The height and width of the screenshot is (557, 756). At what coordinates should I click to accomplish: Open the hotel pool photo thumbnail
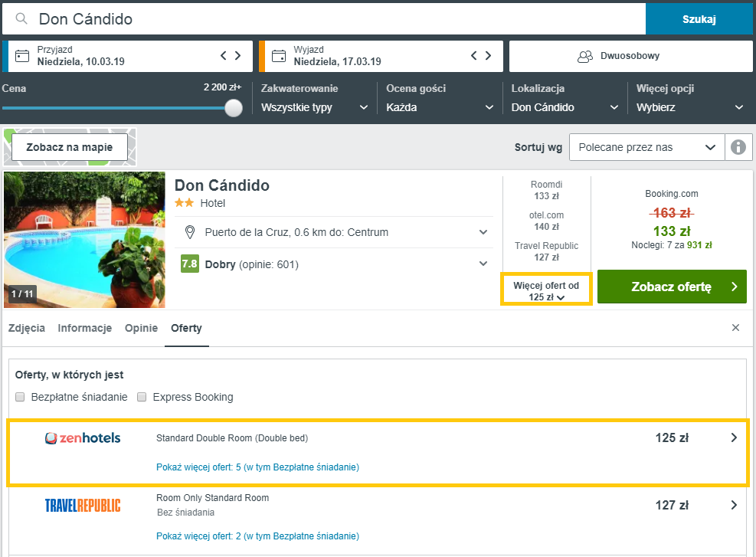84,240
